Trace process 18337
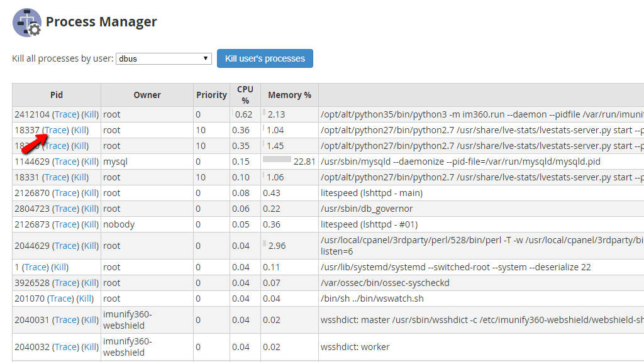Viewport: 644px width, 362px height. tap(56, 130)
